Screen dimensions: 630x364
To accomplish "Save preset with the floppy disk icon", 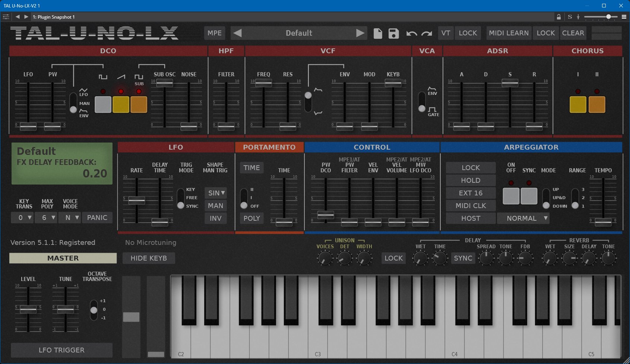I will click(393, 33).
